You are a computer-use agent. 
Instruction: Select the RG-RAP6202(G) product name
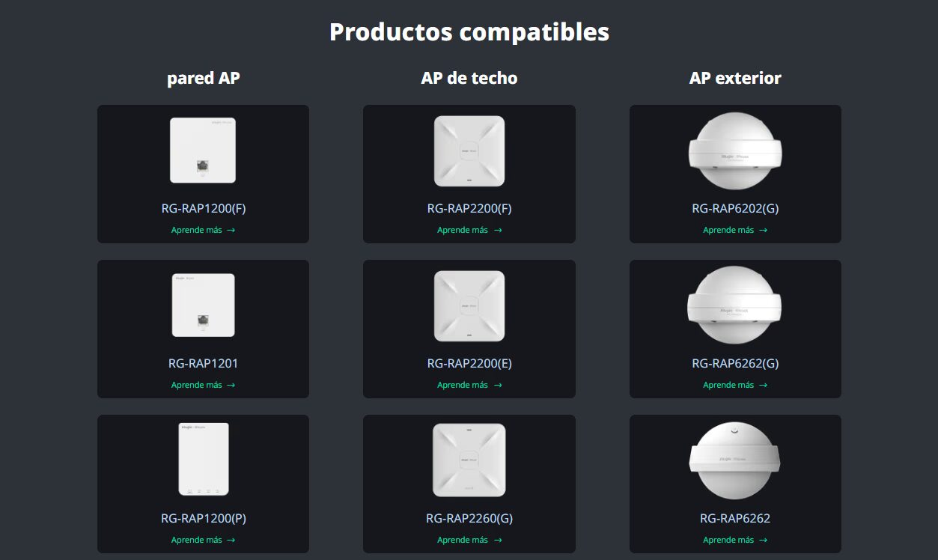click(735, 209)
